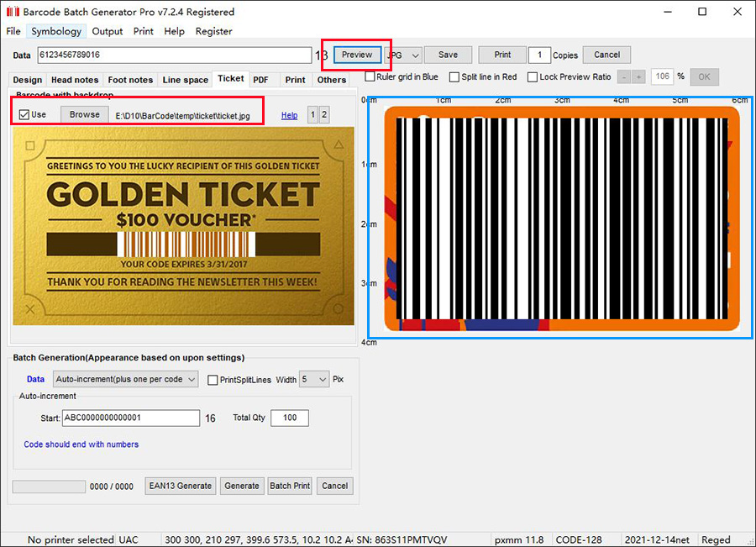The height and width of the screenshot is (547, 756).
Task: Switch to the Others tab
Action: coord(332,80)
